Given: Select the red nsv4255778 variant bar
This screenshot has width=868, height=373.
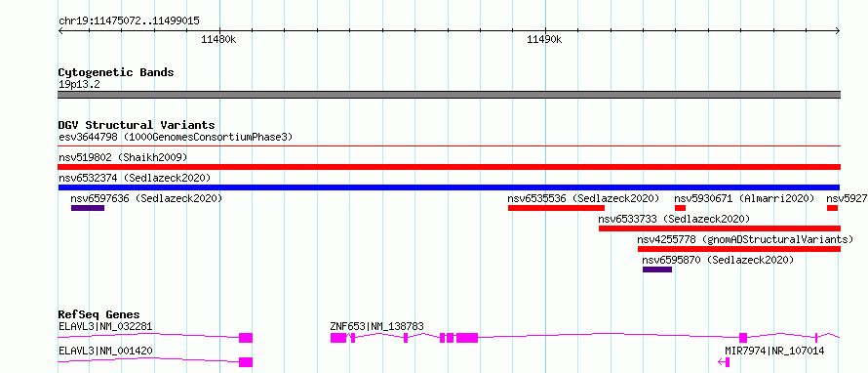Looking at the screenshot, I should [739, 249].
